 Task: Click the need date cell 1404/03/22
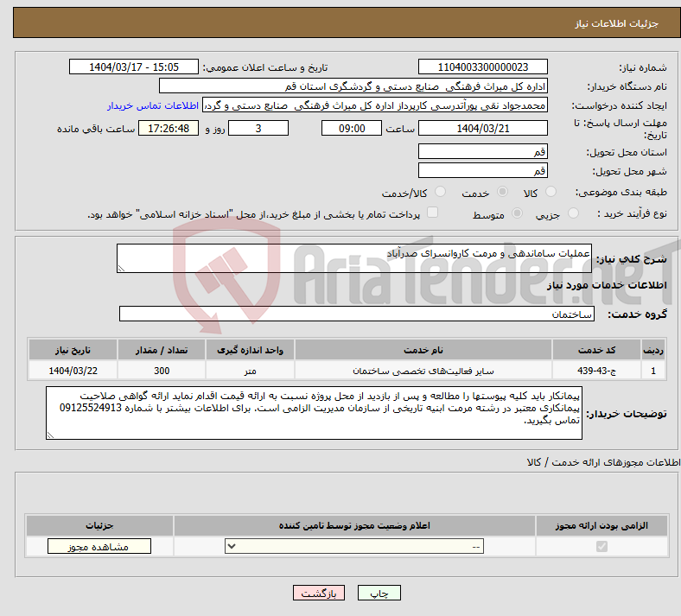coord(73,371)
